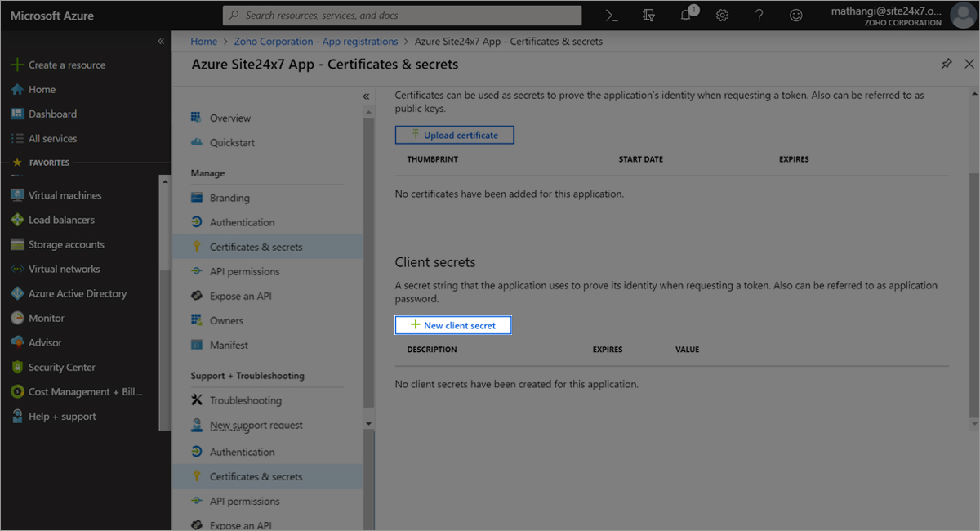This screenshot has width=980, height=531.
Task: Open the notifications bell
Action: coord(688,14)
